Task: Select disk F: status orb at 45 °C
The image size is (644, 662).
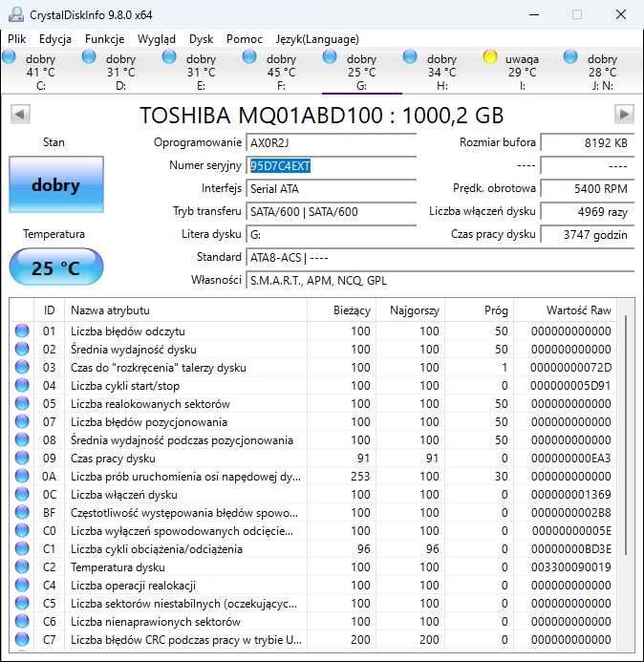Action: [x=249, y=56]
